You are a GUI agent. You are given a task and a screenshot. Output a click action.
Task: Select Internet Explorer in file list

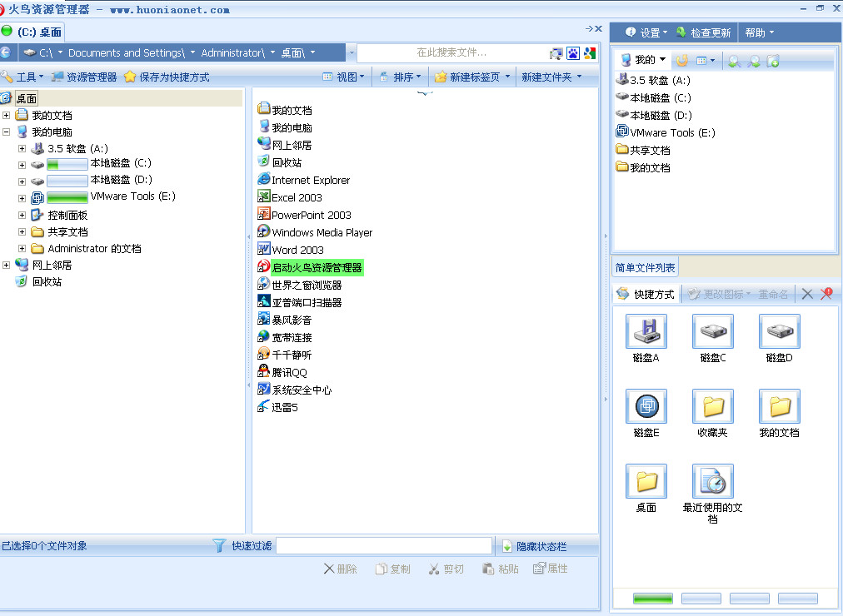[x=304, y=180]
